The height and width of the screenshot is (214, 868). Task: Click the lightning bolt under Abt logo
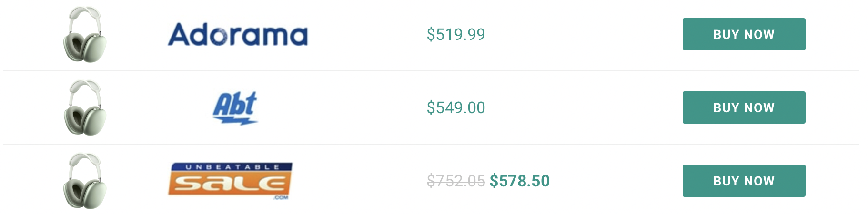click(236, 120)
